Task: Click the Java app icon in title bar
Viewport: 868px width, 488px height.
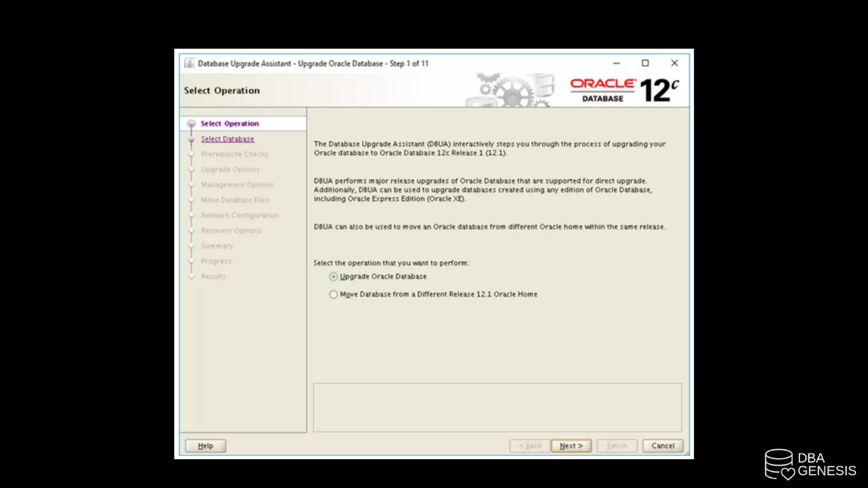Action: [189, 64]
